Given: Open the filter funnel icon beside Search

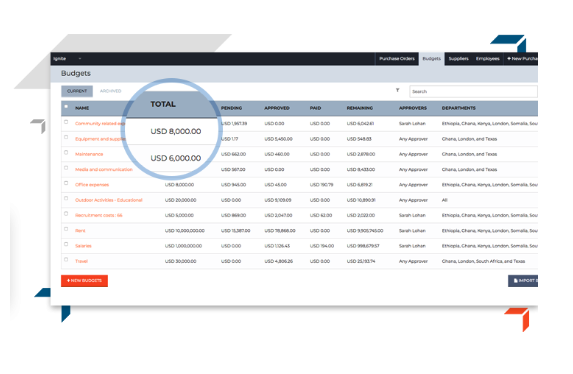Looking at the screenshot, I should pyautogui.click(x=397, y=90).
